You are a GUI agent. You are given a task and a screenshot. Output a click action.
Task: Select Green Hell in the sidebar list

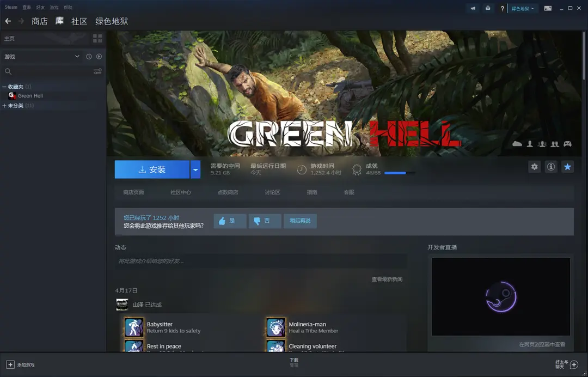[x=53, y=96]
